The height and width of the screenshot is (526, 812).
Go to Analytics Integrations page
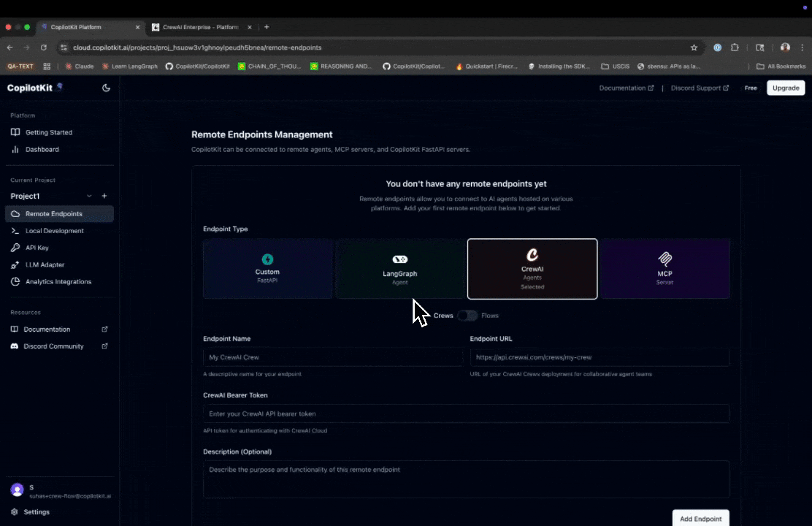[x=58, y=282]
